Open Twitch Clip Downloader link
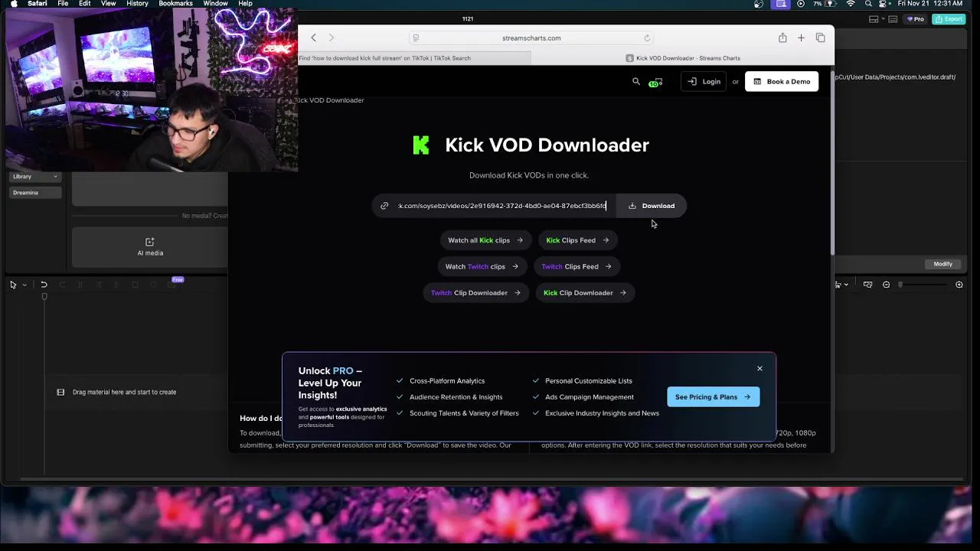The image size is (980, 551). (475, 292)
